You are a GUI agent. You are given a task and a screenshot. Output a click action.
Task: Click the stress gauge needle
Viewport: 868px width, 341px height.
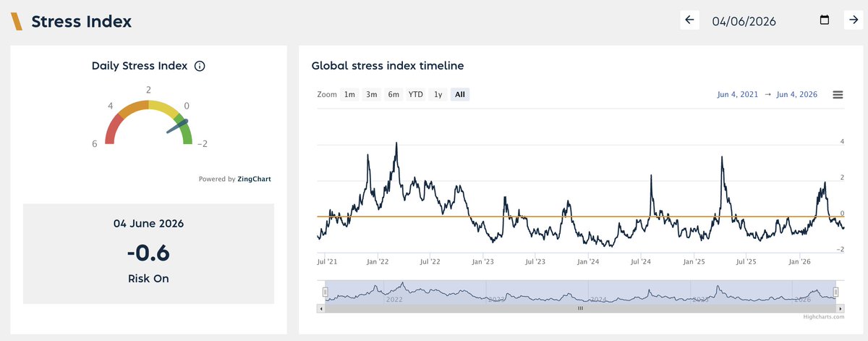[x=178, y=126]
